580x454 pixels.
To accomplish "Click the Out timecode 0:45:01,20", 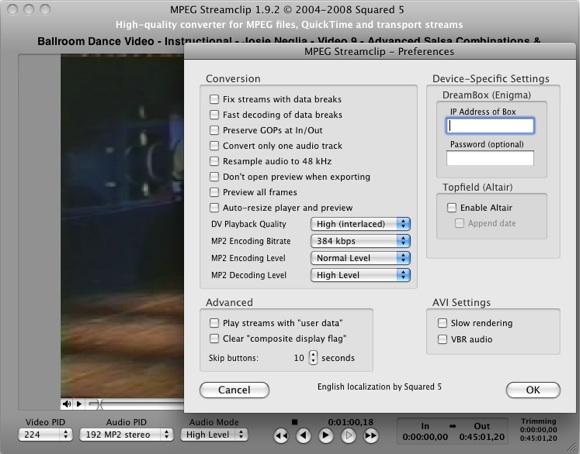I will tap(482, 437).
